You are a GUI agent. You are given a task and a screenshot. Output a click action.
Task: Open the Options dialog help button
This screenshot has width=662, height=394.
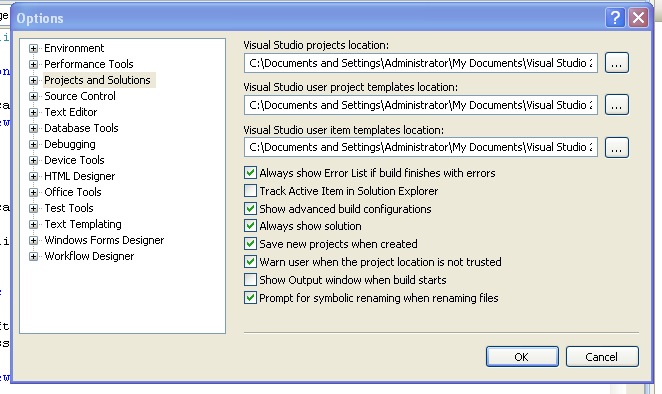(615, 18)
